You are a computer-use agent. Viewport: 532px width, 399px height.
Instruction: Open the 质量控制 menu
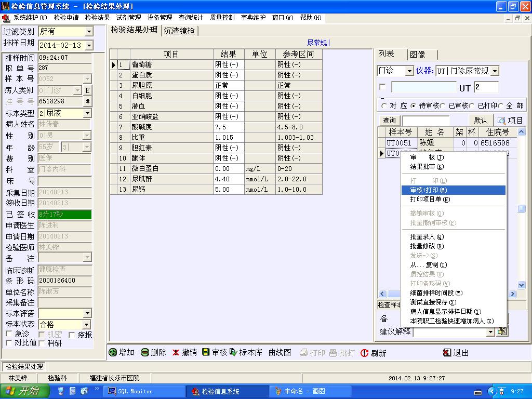(x=222, y=18)
